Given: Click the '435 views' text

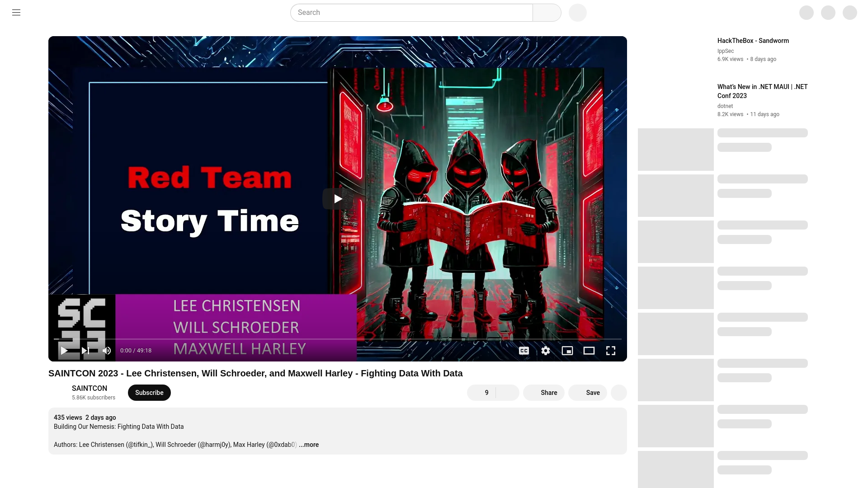Looking at the screenshot, I should [x=68, y=418].
